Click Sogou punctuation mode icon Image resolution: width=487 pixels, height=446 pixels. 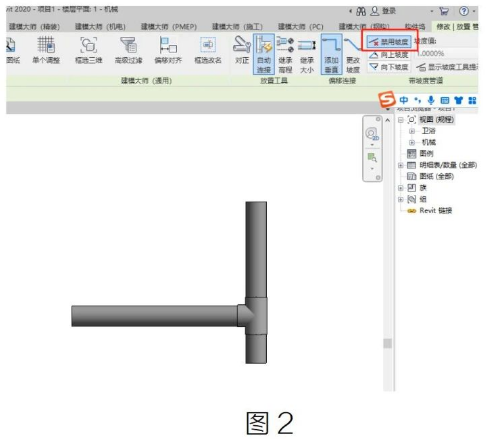click(x=417, y=100)
